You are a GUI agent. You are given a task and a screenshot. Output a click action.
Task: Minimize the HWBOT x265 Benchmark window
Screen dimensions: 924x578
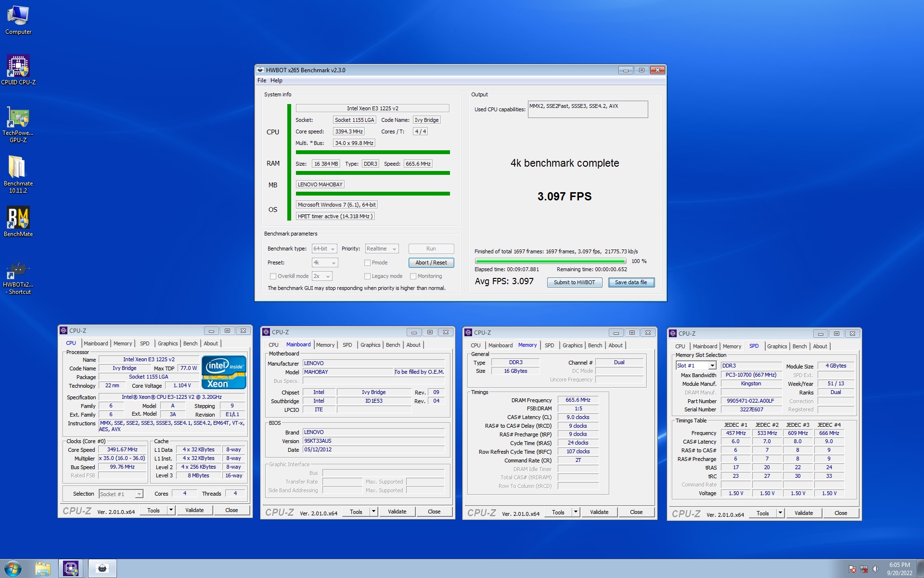626,70
